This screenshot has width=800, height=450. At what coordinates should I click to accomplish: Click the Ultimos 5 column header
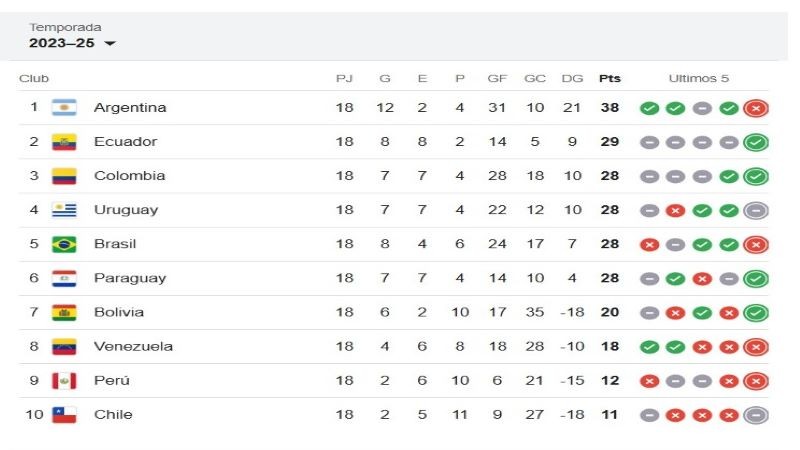698,79
